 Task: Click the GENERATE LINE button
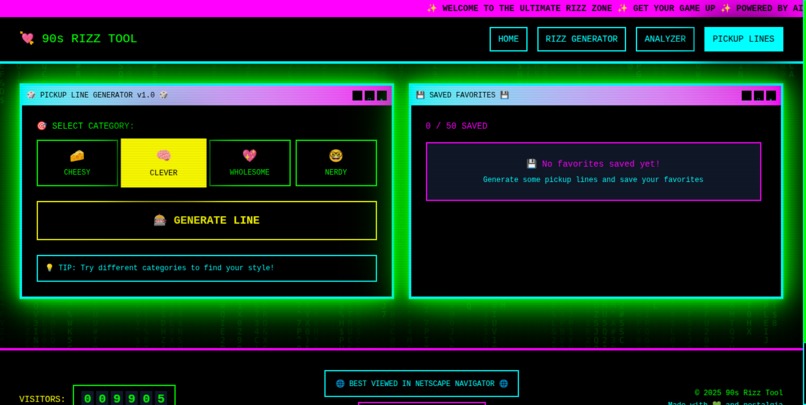pos(207,220)
